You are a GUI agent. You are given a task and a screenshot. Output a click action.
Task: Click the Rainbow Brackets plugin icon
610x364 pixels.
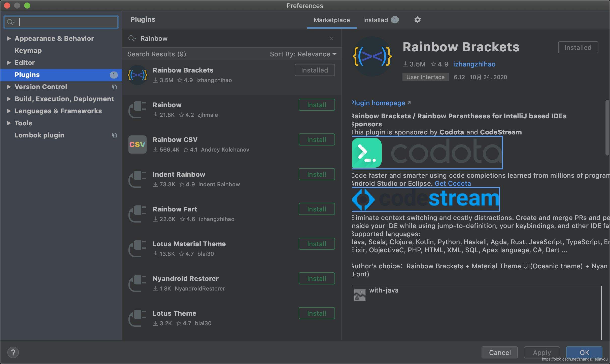138,74
